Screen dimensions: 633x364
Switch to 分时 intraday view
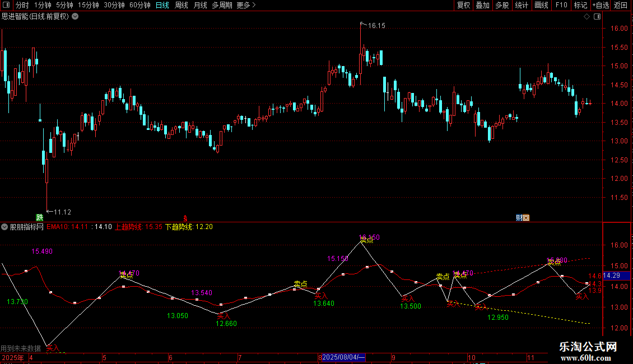pos(22,5)
